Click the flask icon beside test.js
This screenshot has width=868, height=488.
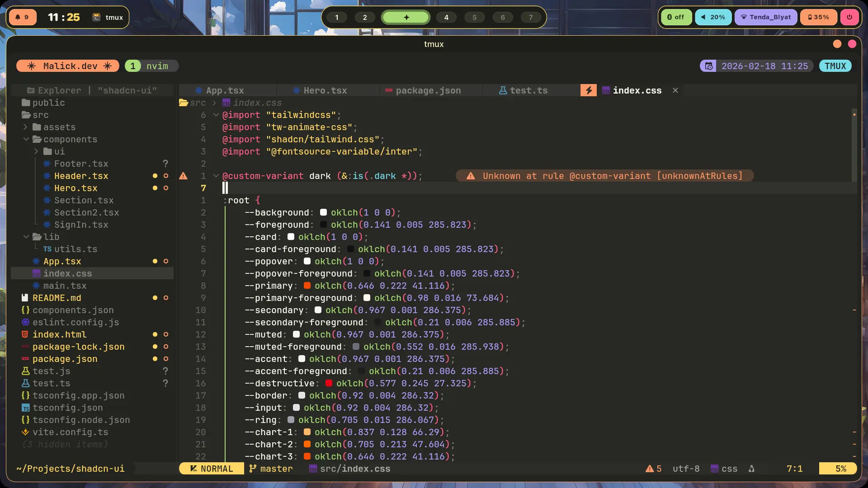[x=25, y=371]
